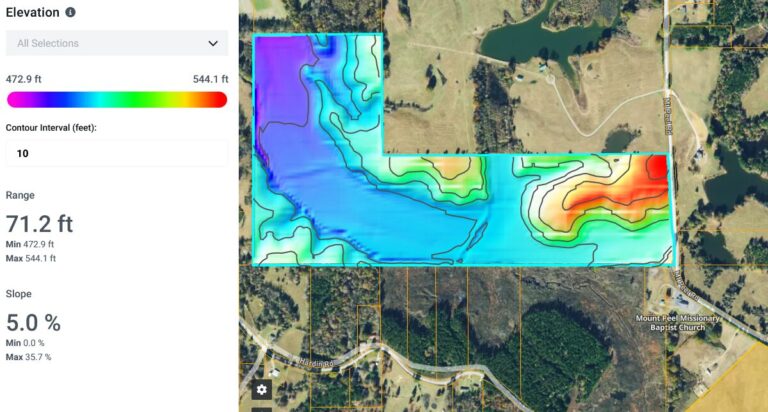Open the All Selections dropdown
Screen dimensions: 768x412
coord(116,43)
